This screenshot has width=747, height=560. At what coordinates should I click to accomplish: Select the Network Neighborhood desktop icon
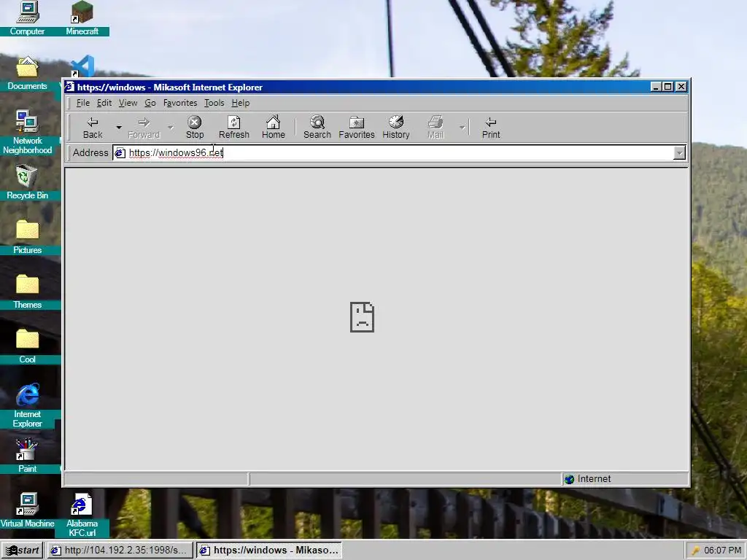pos(27,133)
